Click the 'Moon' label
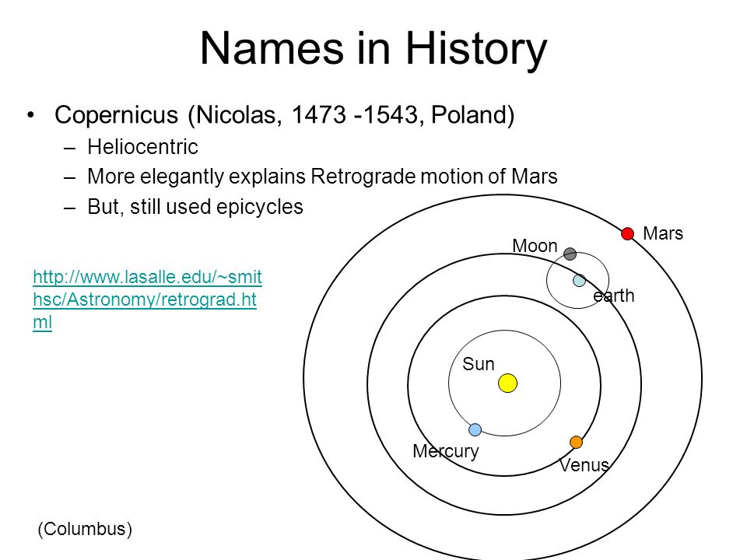The width and height of the screenshot is (747, 560). pos(535,246)
